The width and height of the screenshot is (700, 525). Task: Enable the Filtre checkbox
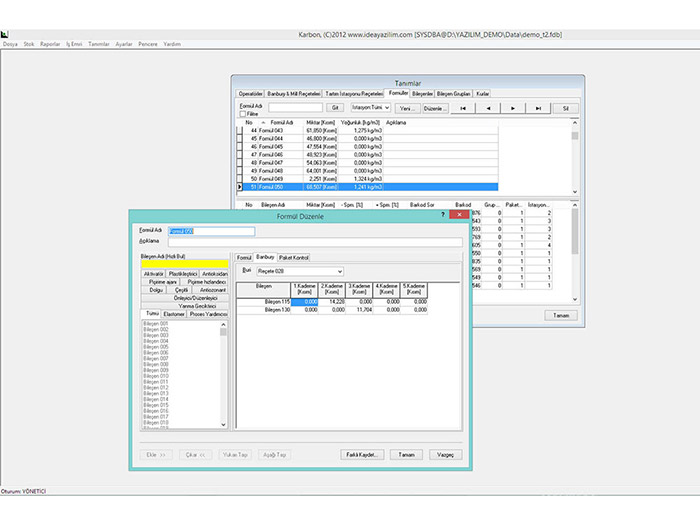pyautogui.click(x=242, y=114)
